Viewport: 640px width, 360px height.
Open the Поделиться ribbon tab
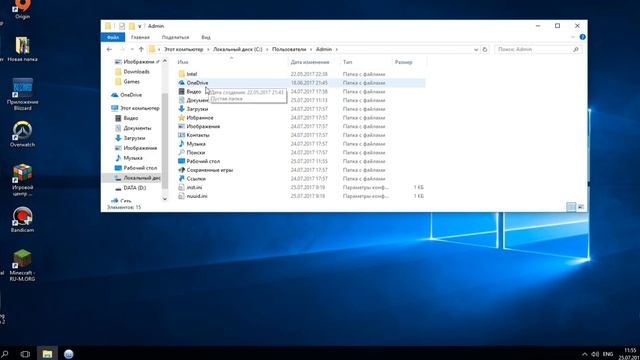click(175, 37)
